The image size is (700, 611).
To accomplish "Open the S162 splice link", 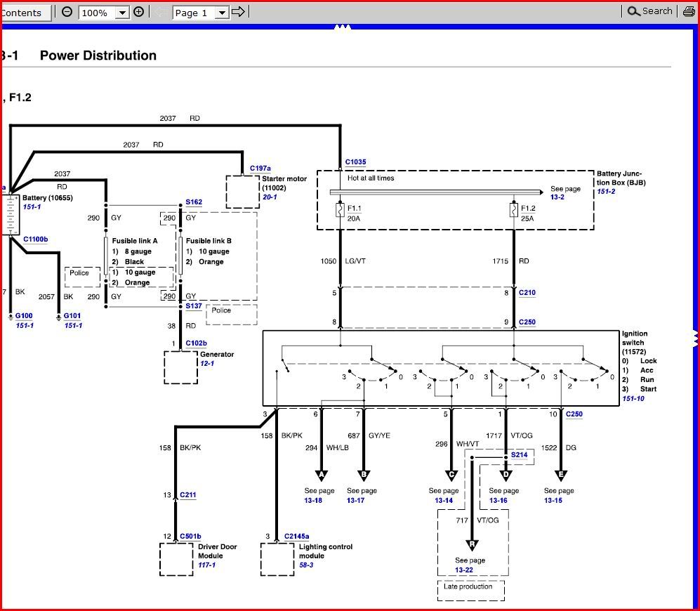I will [193, 202].
